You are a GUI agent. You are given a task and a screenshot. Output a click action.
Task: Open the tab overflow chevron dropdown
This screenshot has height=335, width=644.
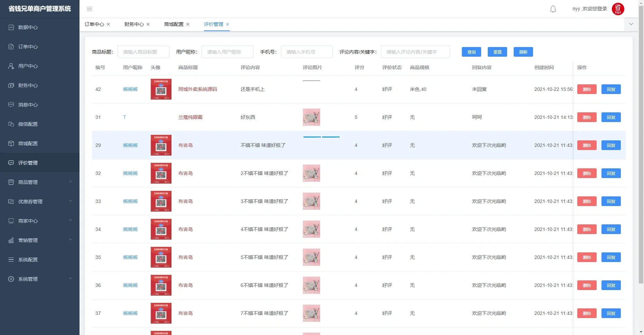(631, 24)
